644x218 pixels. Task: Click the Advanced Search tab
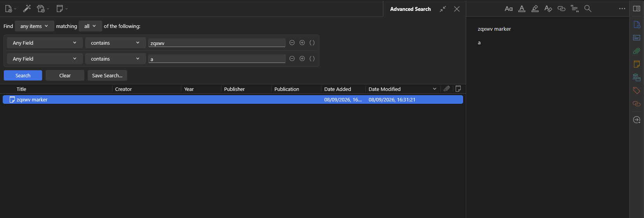coord(411,9)
